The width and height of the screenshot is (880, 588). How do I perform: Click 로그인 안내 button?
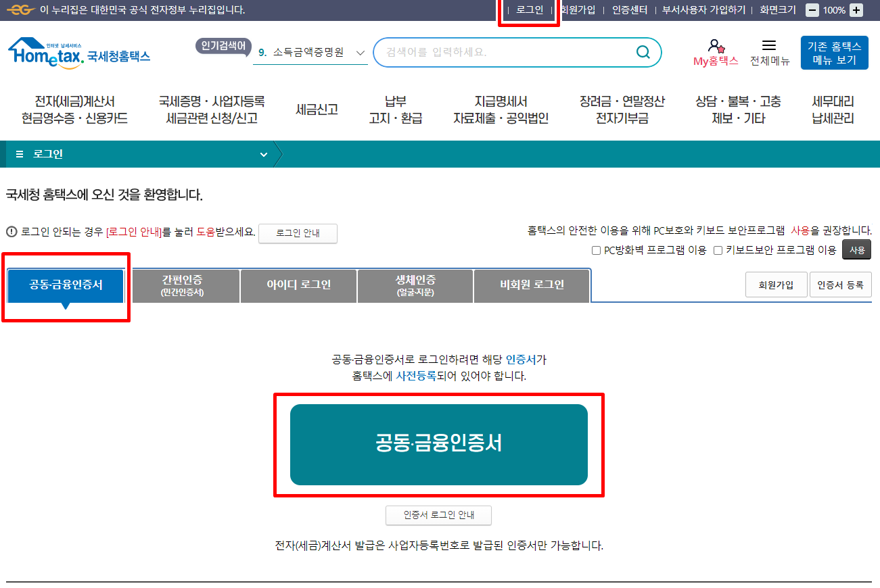click(x=298, y=233)
